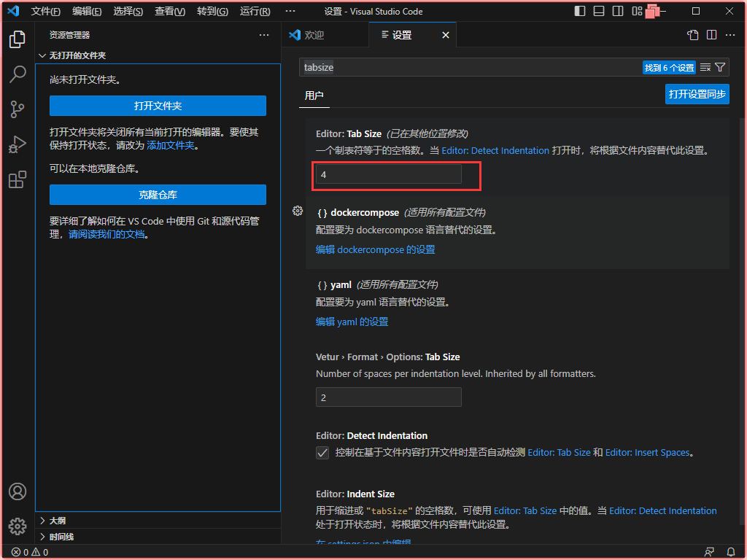Click the Vetur Tab Size input showing 2
The height and width of the screenshot is (560, 747).
pyautogui.click(x=389, y=397)
